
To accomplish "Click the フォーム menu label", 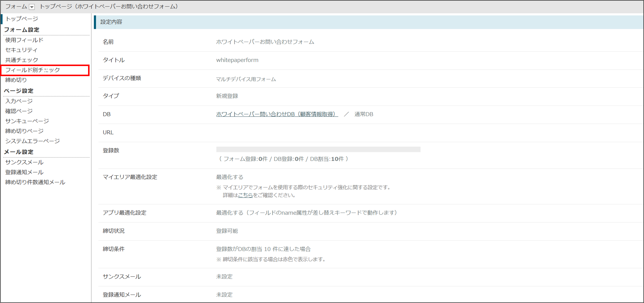I will (x=16, y=6).
